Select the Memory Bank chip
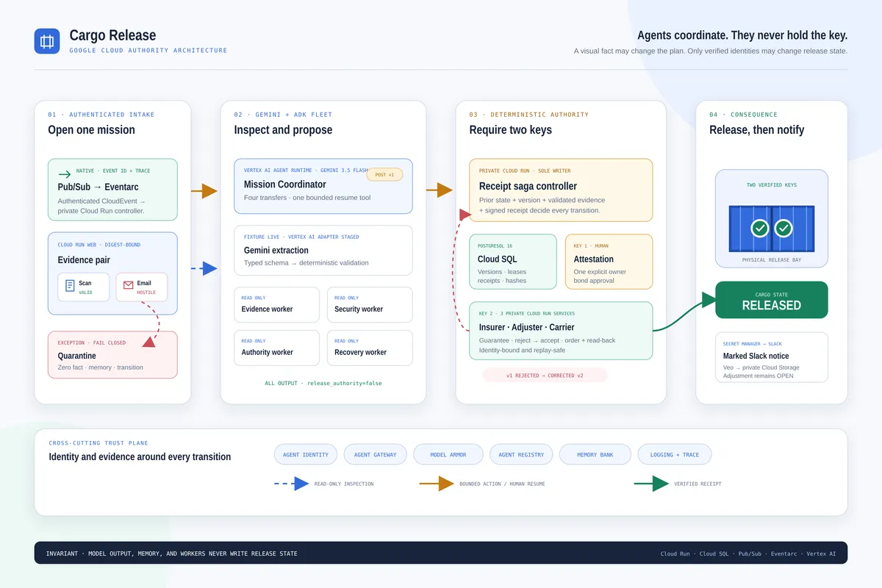 coord(595,454)
